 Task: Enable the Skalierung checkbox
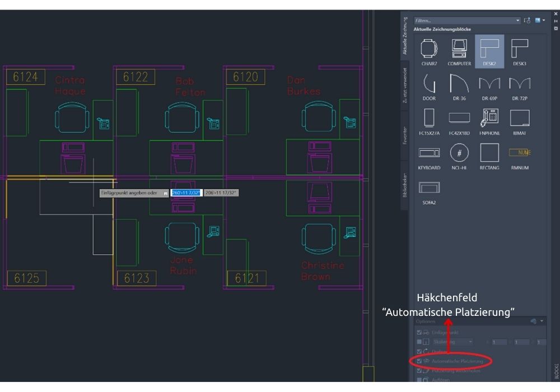[419, 340]
